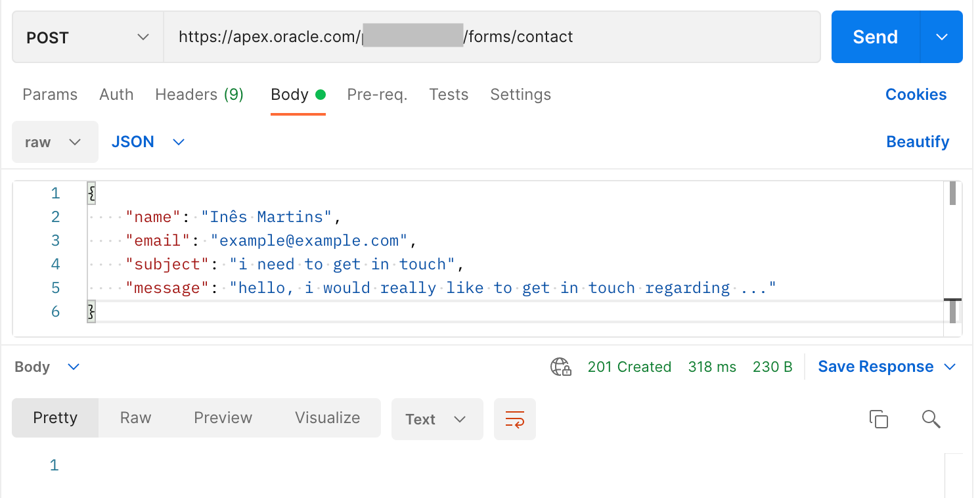Toggle line wrapping in the response viewer
Screen dimensions: 980x498
(515, 419)
